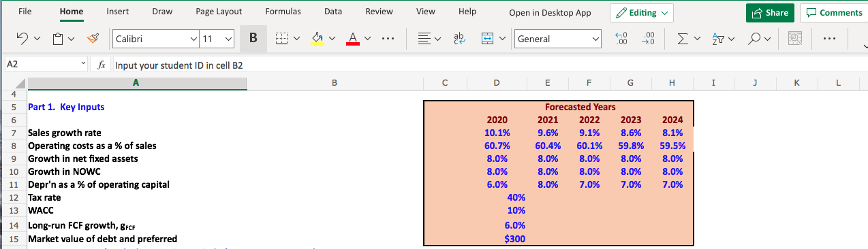Screen dimensions: 868x249
Task: Apply the red font color
Action: point(353,39)
